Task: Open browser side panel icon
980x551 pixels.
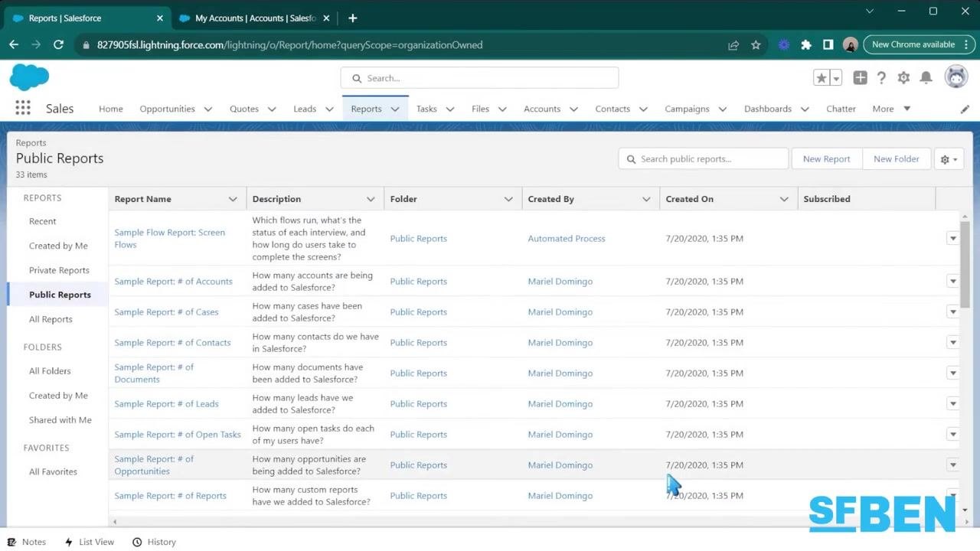Action: point(828,45)
